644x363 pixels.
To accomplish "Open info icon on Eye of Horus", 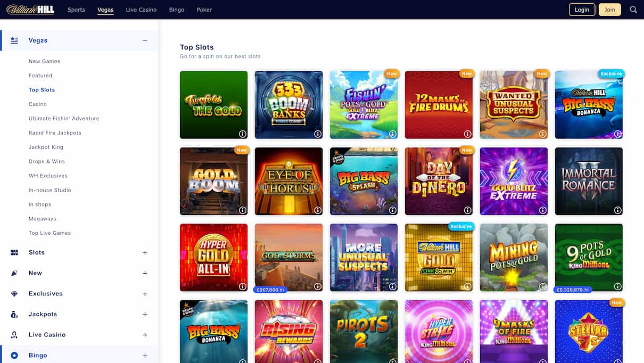I will [x=318, y=210].
